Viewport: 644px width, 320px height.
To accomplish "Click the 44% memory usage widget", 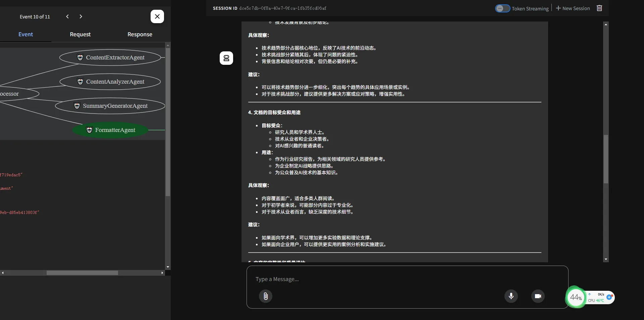I will [576, 297].
